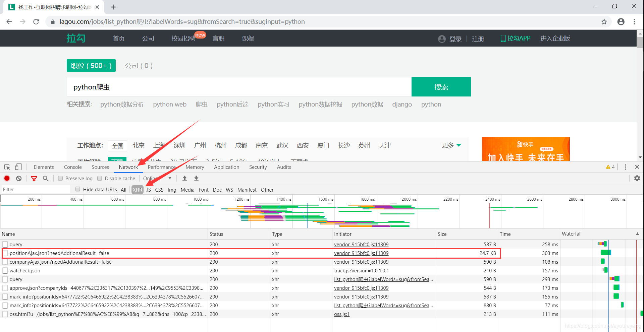Close the DevTools panel
Image resolution: width=644 pixels, height=332 pixels.
point(637,167)
